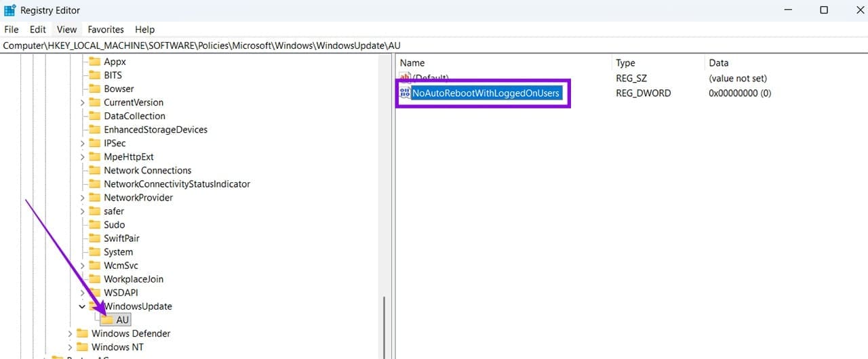Select the WSDAPI folder icon
Image resolution: width=868 pixels, height=359 pixels.
point(94,292)
